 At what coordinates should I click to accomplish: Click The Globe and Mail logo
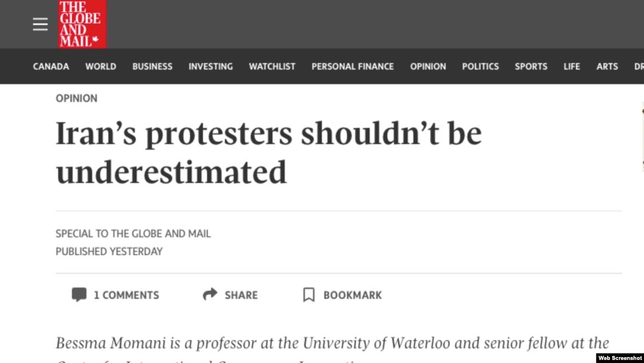coord(82,24)
